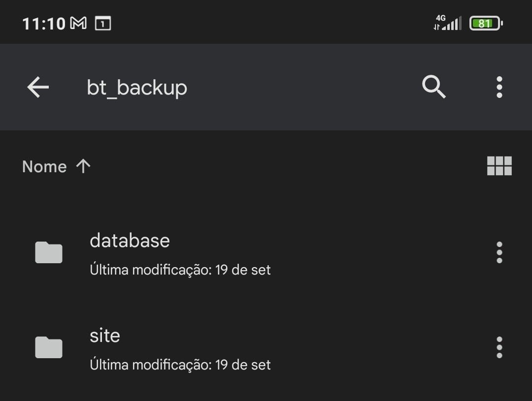This screenshot has width=532, height=401.
Task: Tap the 4G signal strength indicator
Action: 447,23
